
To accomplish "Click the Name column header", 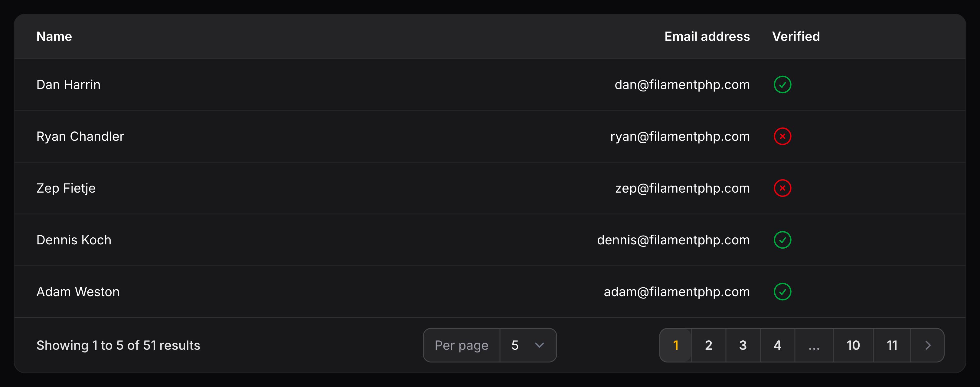I will coord(54,37).
